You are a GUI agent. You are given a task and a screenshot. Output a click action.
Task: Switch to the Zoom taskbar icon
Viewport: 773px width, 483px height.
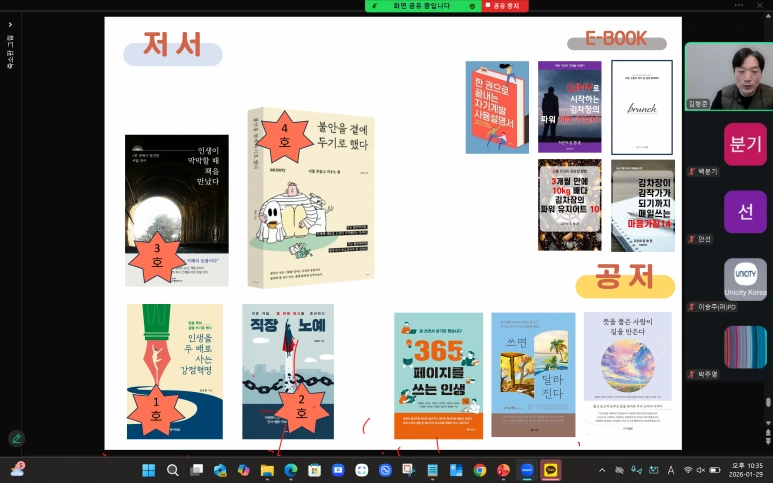click(x=527, y=470)
